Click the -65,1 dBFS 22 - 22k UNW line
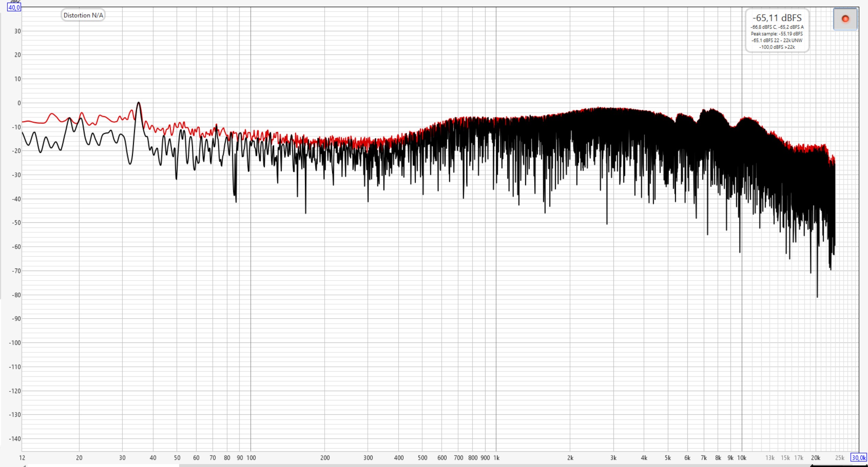 coord(777,40)
